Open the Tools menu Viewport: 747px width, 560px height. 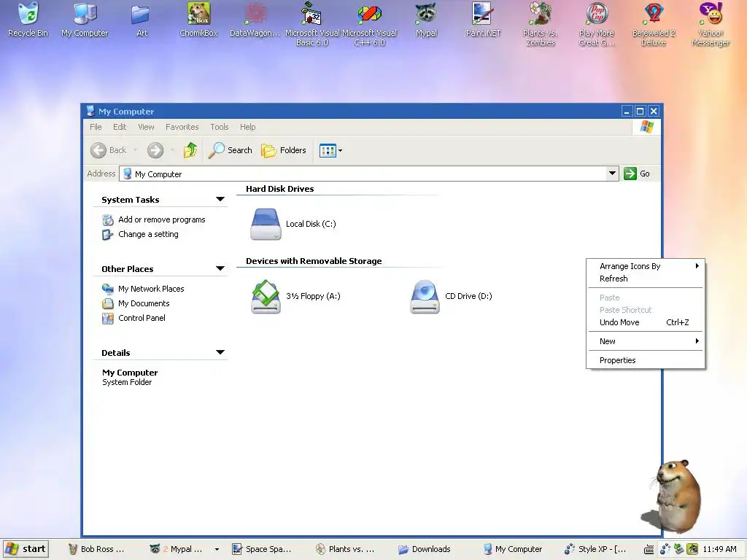(219, 127)
